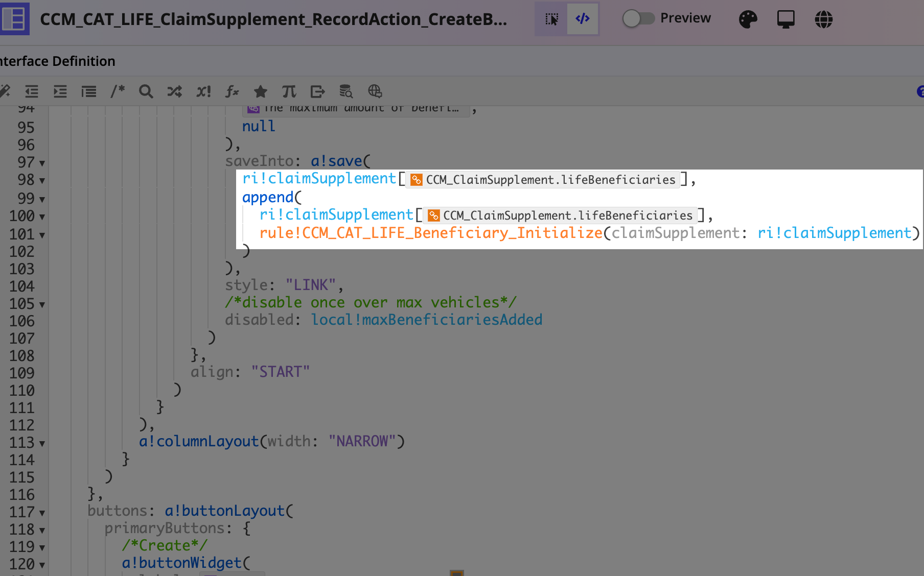The width and height of the screenshot is (924, 576).
Task: Click the CCM_ClaimSupplement.lifeBeneficiaries chip on line 100
Action: click(x=560, y=215)
